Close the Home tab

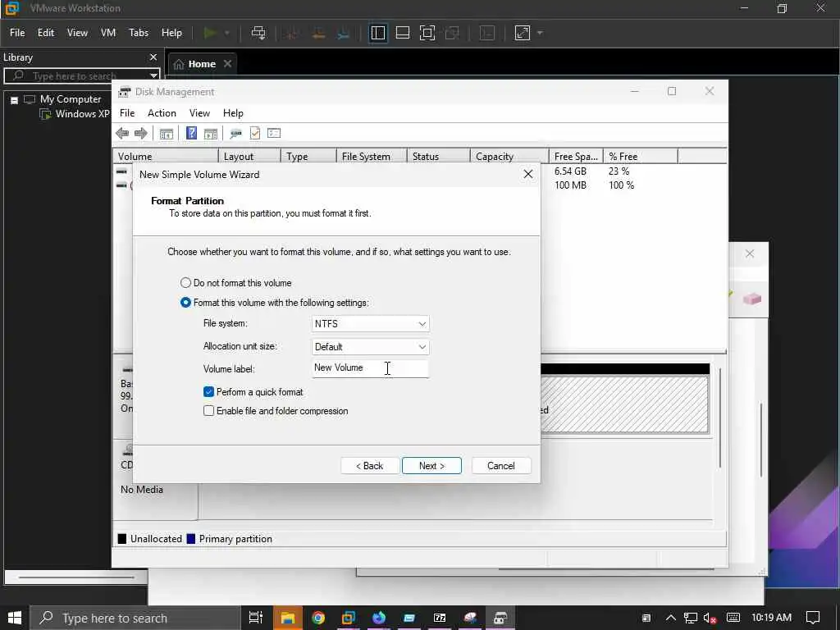[227, 64]
